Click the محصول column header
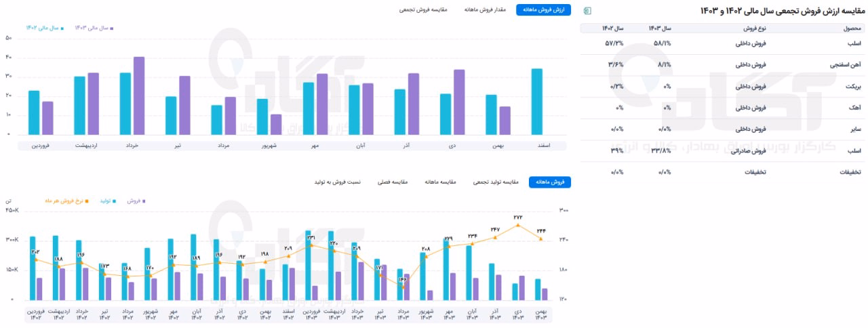Image resolution: width=868 pixels, height=328 pixels. (852, 28)
